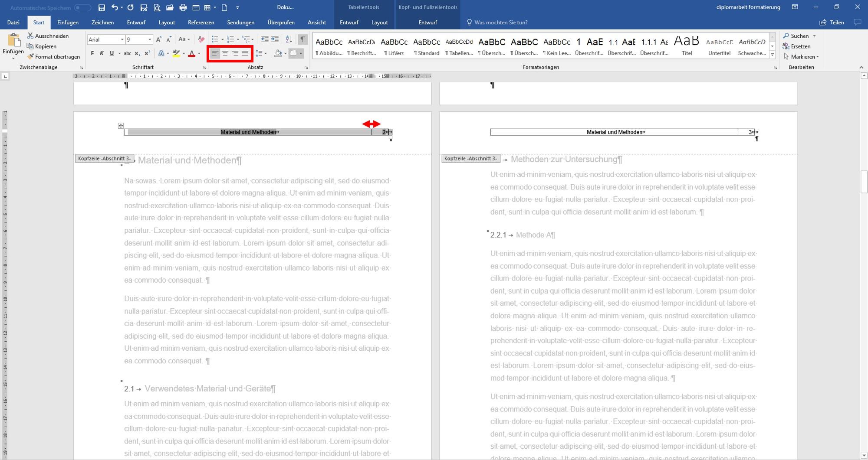Viewport: 868px width, 460px height.
Task: Click the Redo icon in quick access toolbar
Action: 130,7
